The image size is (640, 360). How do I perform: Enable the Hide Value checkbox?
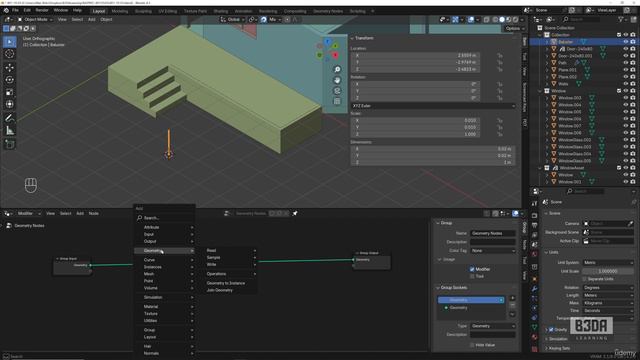(x=472, y=345)
